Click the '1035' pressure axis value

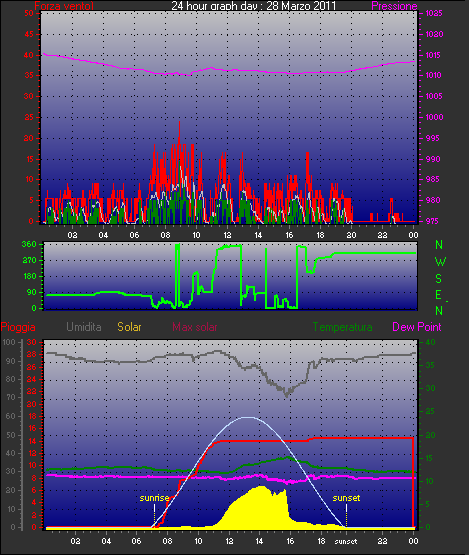pos(434,13)
